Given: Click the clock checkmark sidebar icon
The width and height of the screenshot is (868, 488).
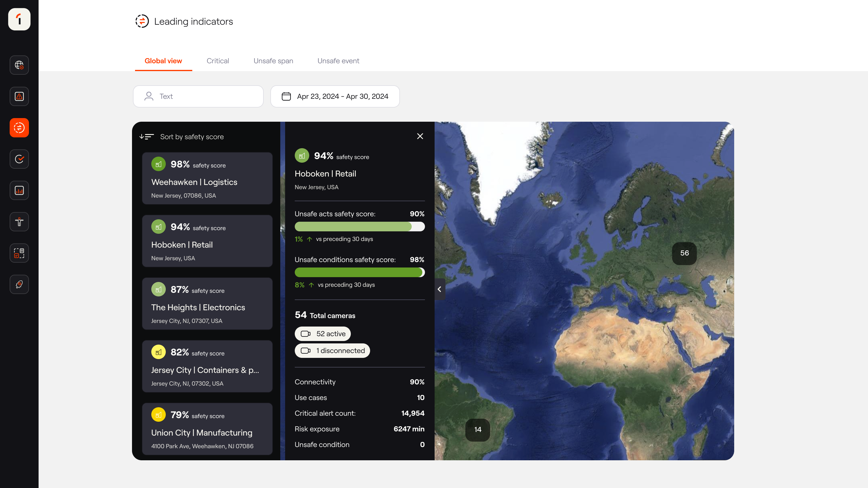Looking at the screenshot, I should click(x=19, y=159).
